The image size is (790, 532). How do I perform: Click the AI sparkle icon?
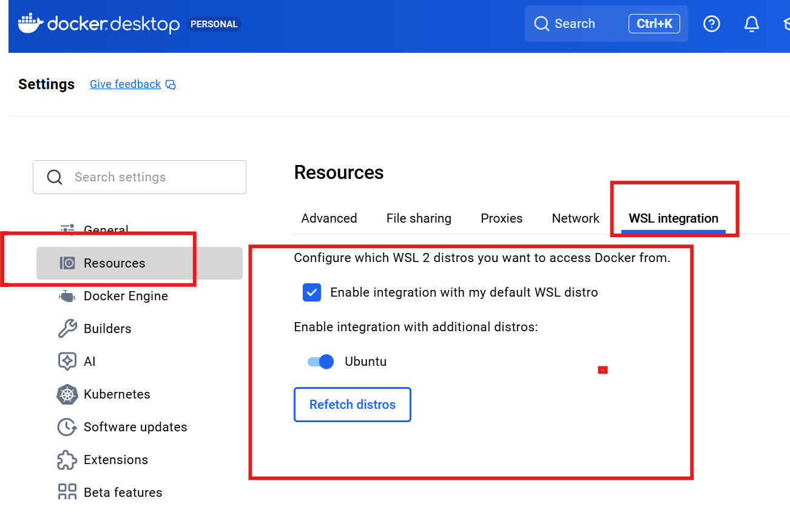tap(67, 362)
